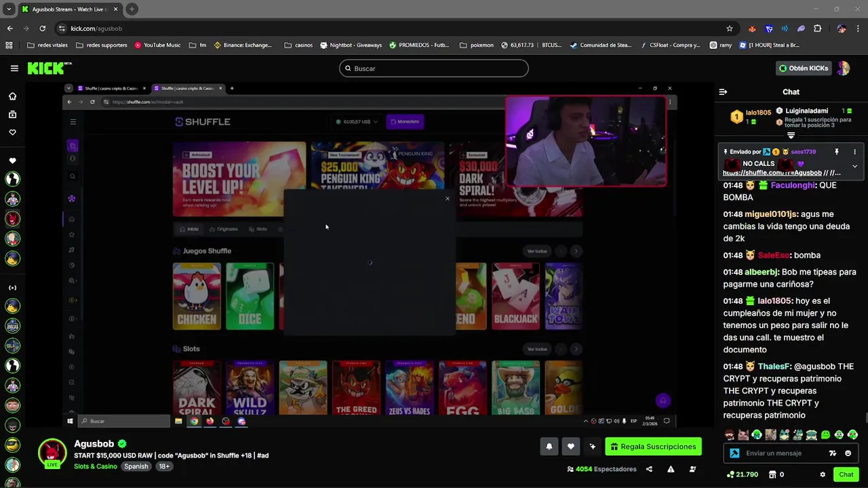The width and height of the screenshot is (868, 488).
Task: Click the sparkle icon button
Action: [592, 447]
